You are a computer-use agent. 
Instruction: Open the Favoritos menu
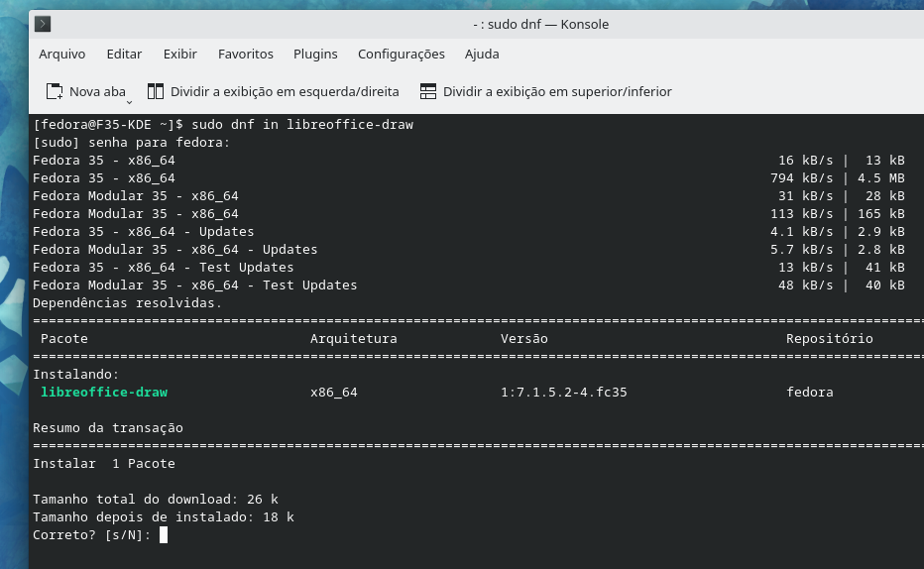pos(246,55)
